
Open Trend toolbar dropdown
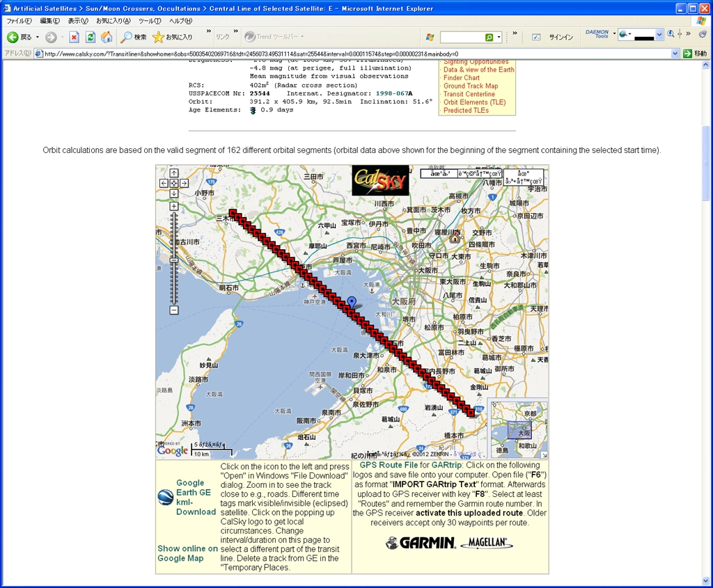(302, 37)
